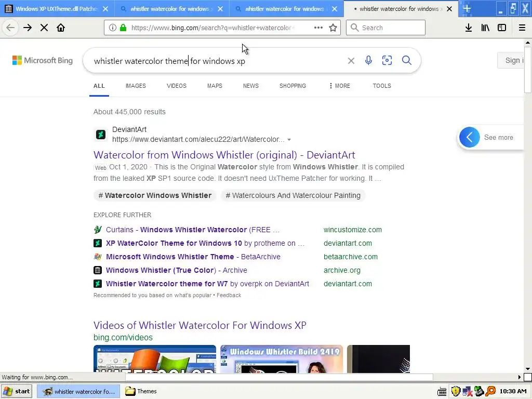Close the currently active whistler watercolor tab
The width and height of the screenshot is (532, 399).
(449, 9)
